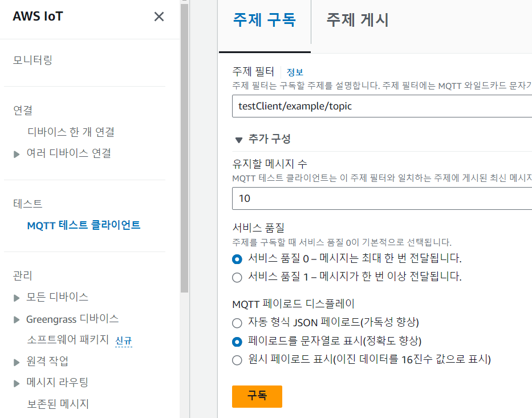This screenshot has height=418, width=532.
Task: Click the 신규 badge link
Action: [x=124, y=340]
